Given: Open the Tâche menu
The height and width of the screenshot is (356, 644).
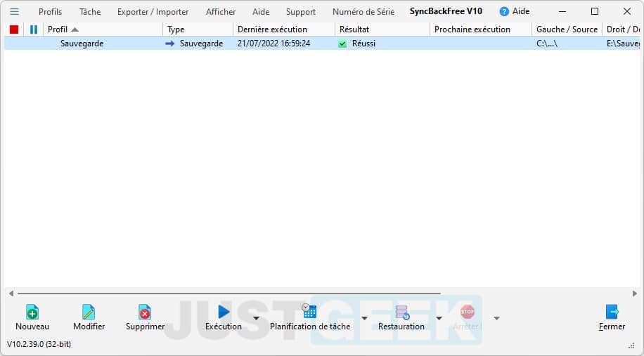Looking at the screenshot, I should pos(90,12).
